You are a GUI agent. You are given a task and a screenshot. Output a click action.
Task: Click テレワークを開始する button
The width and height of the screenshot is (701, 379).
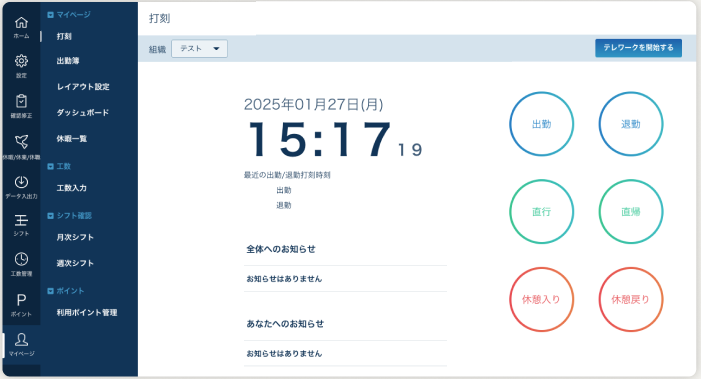coord(638,48)
